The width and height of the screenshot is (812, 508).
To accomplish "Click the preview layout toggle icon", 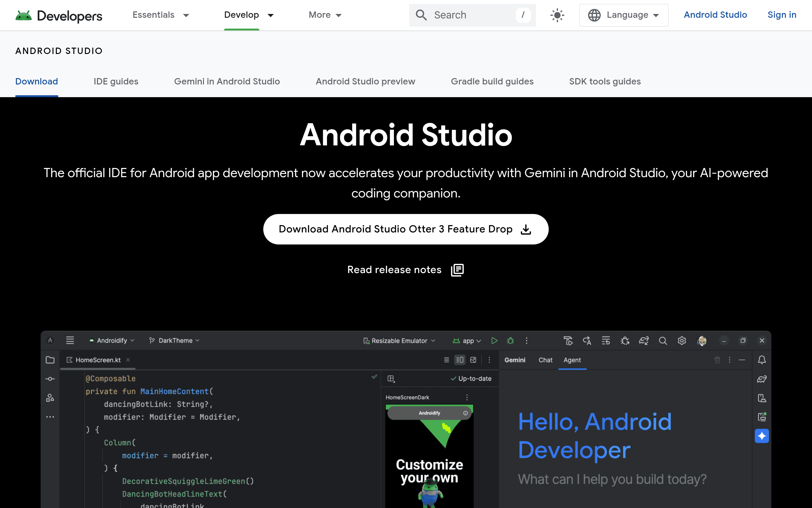I will (391, 379).
